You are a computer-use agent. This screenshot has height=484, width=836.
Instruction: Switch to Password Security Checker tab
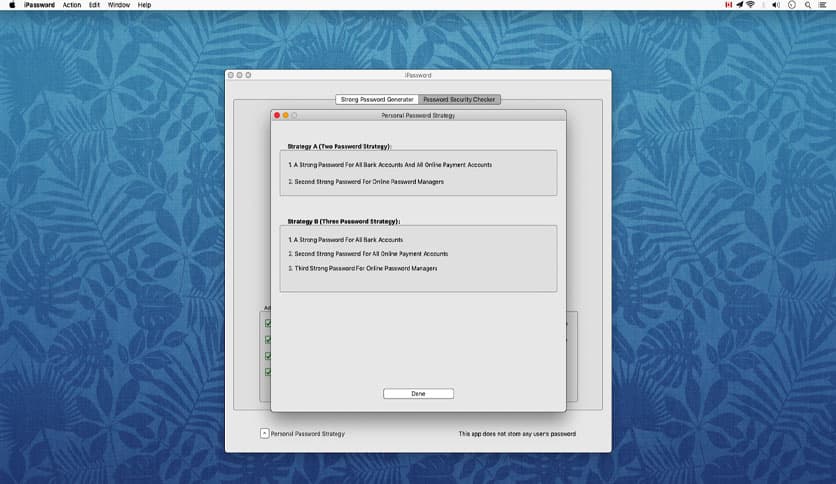[x=459, y=99]
